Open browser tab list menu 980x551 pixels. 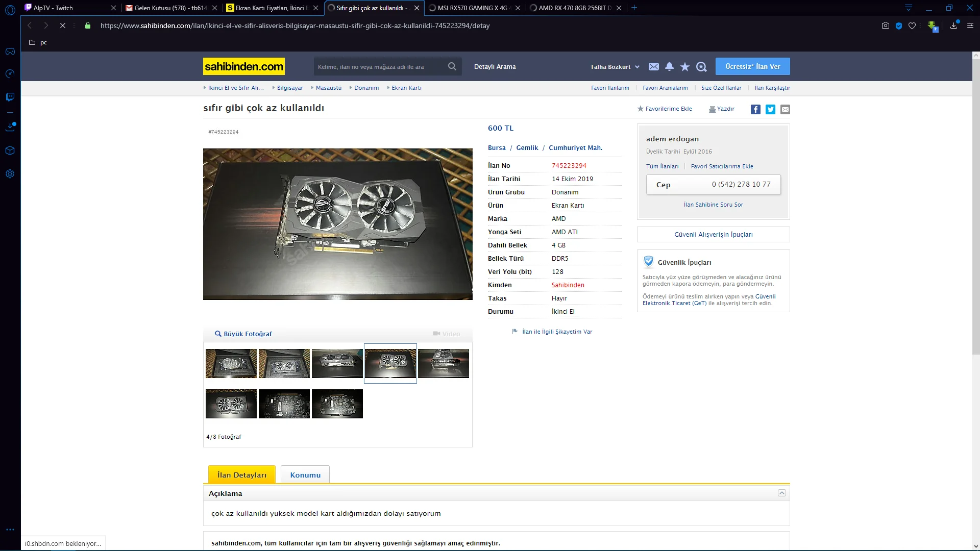(x=908, y=8)
